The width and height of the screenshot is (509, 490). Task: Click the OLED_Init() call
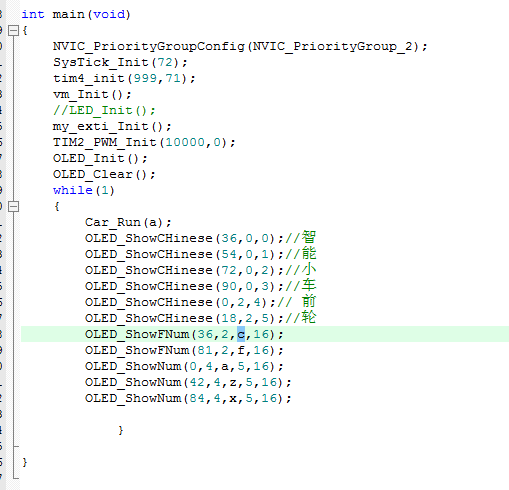pos(100,158)
